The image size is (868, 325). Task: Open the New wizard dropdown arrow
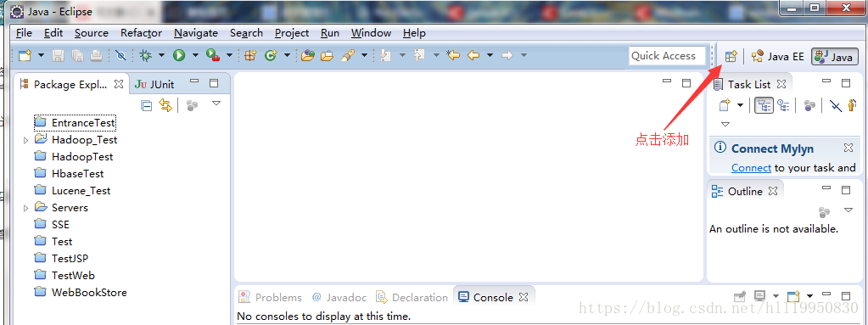(x=41, y=55)
